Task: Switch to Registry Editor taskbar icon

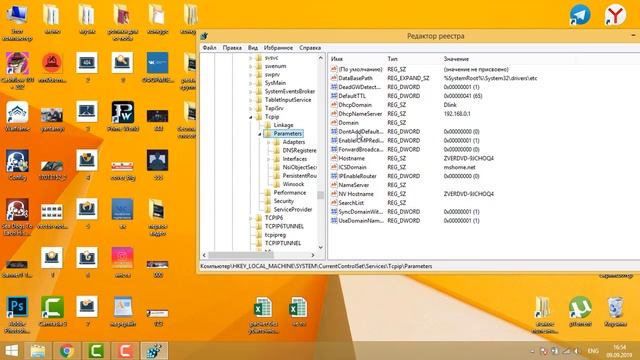Action: click(154, 351)
